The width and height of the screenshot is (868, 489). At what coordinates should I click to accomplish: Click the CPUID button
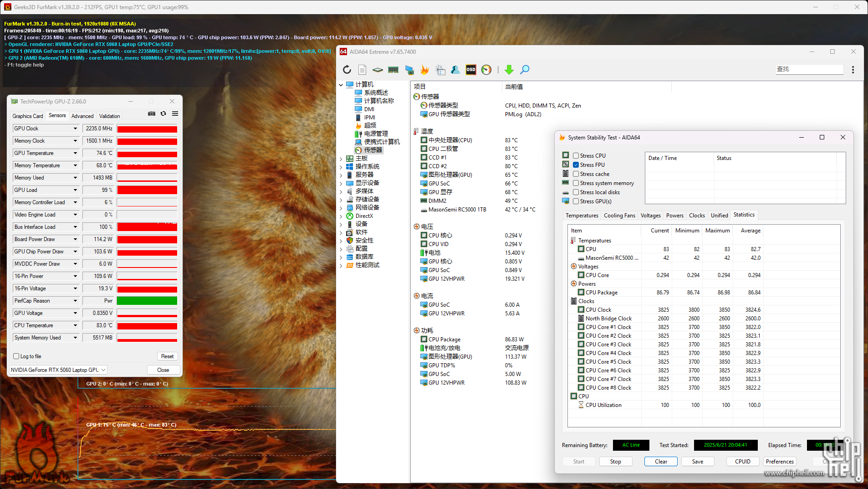[x=743, y=462]
